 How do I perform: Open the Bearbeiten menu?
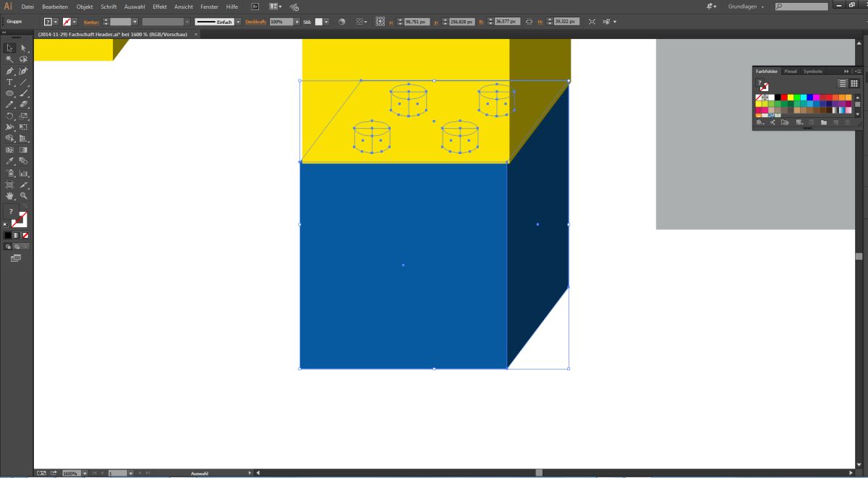55,7
